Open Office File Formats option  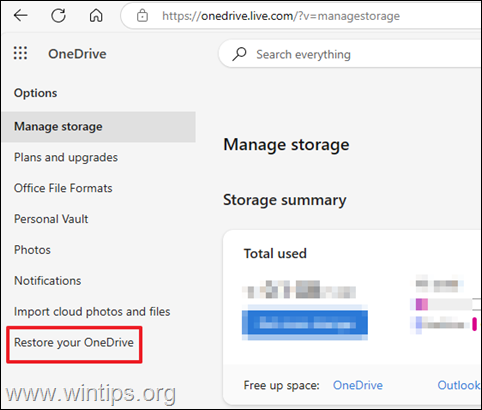pos(63,188)
